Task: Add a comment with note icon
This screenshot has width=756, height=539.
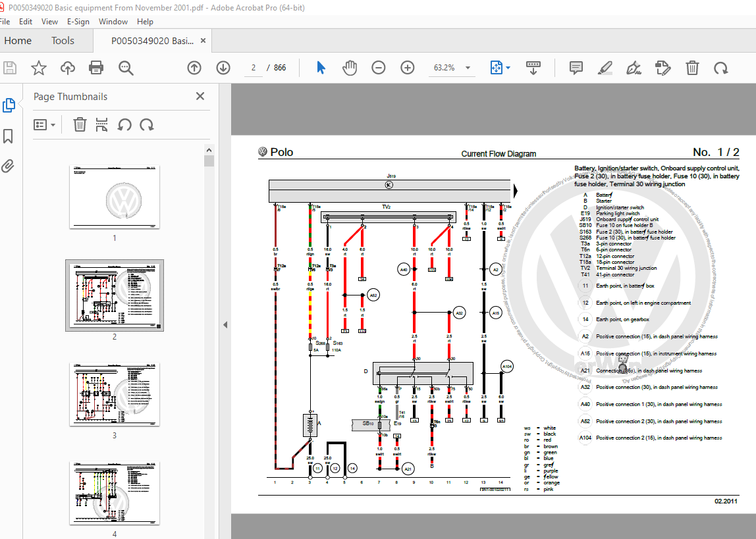Action: tap(576, 68)
